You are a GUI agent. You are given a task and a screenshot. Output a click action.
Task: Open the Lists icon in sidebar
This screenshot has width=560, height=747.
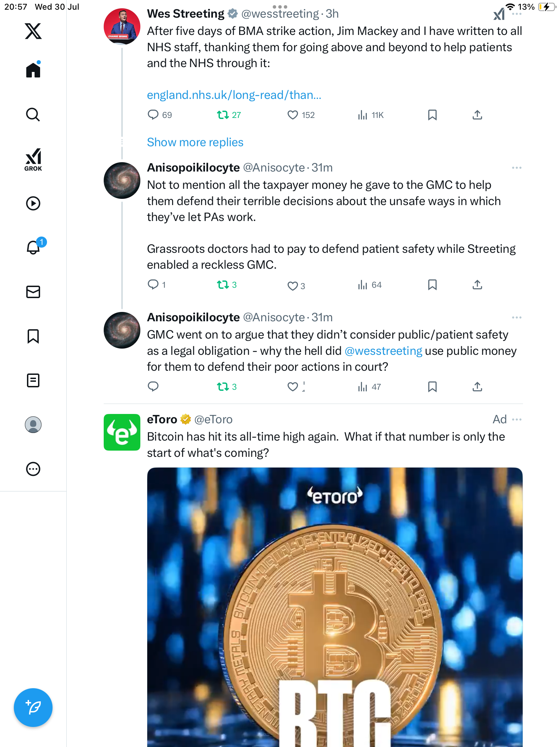(x=33, y=380)
